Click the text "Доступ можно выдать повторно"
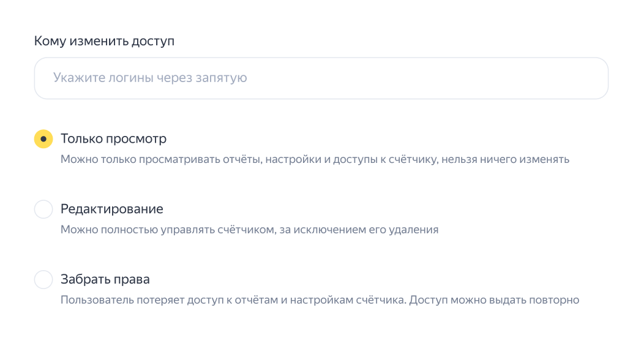This screenshot has height=343, width=644. click(494, 301)
